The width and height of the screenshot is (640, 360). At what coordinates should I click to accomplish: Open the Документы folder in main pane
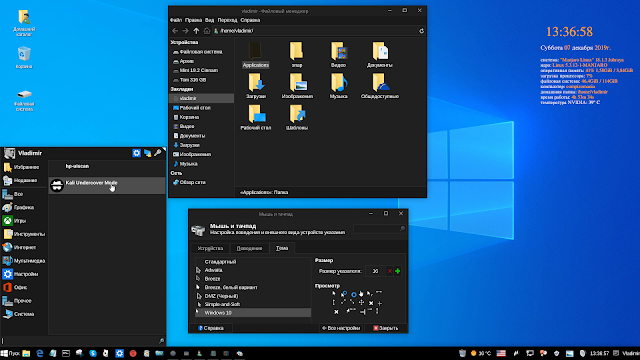(x=380, y=55)
